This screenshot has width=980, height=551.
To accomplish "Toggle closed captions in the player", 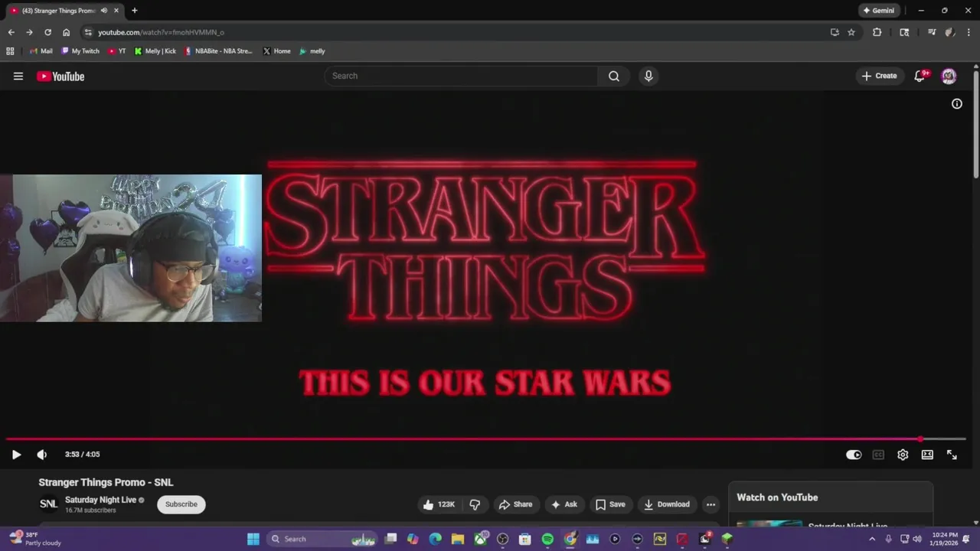I will pos(878,455).
